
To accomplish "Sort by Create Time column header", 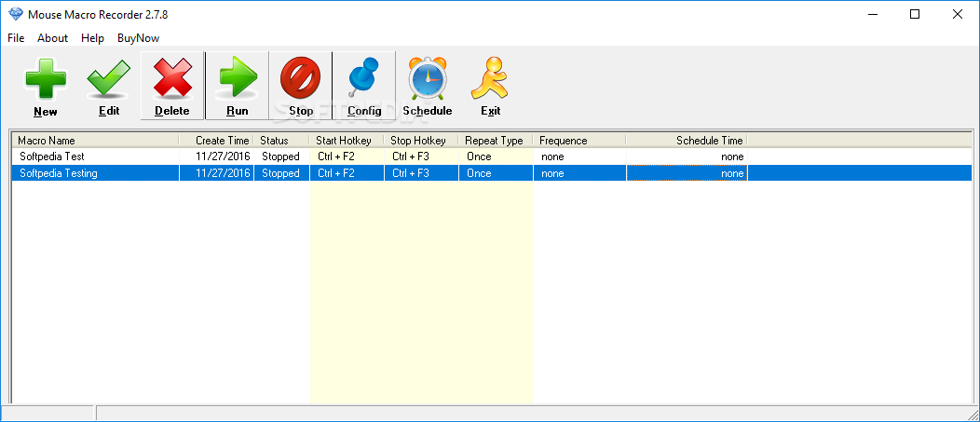I will point(216,141).
